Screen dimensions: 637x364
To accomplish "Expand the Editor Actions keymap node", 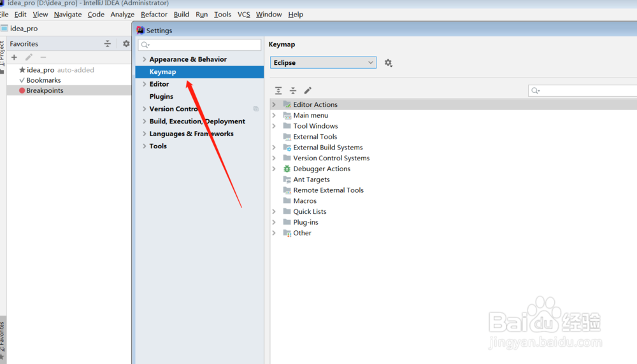I will [x=274, y=104].
